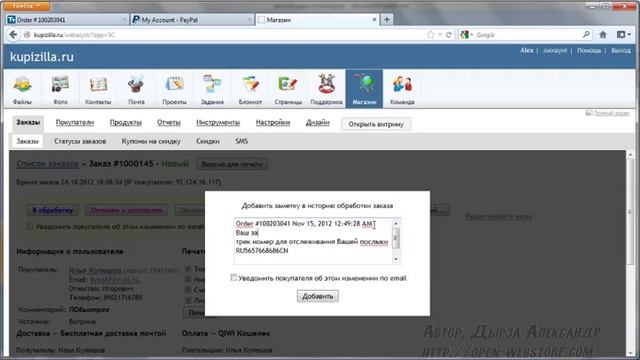This screenshot has width=640, height=360.
Task: Open the Страницы section icon
Action: 288,89
